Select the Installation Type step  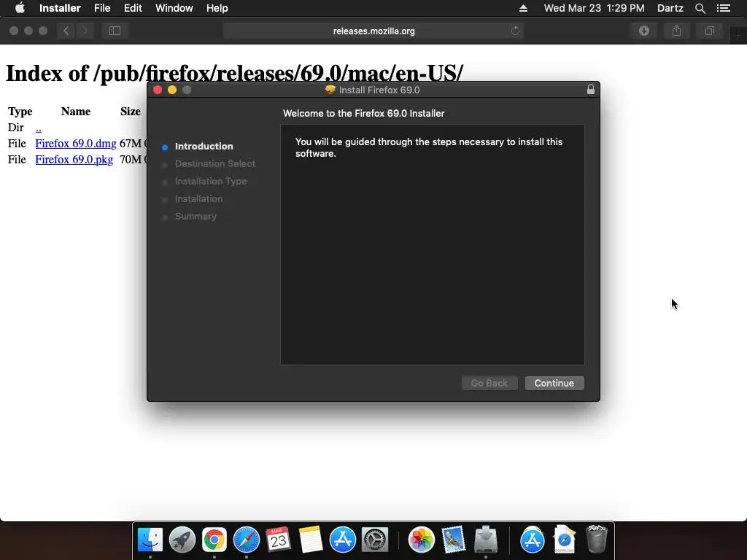tap(211, 182)
